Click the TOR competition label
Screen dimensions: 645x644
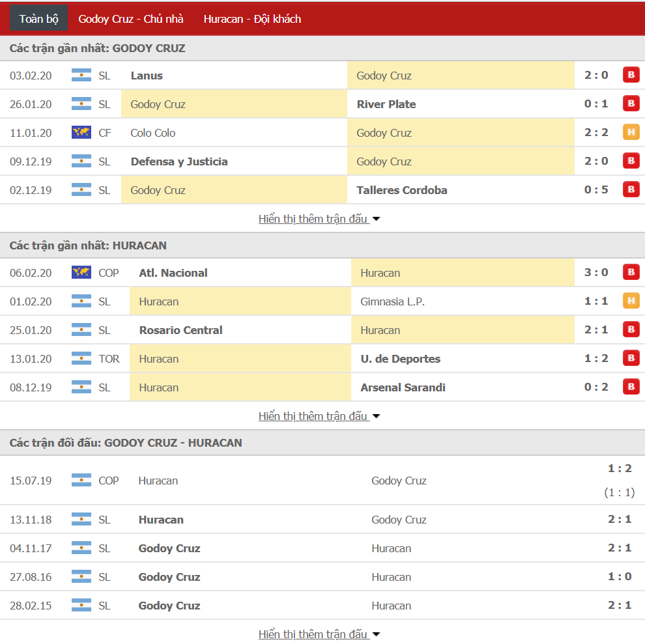click(x=109, y=359)
